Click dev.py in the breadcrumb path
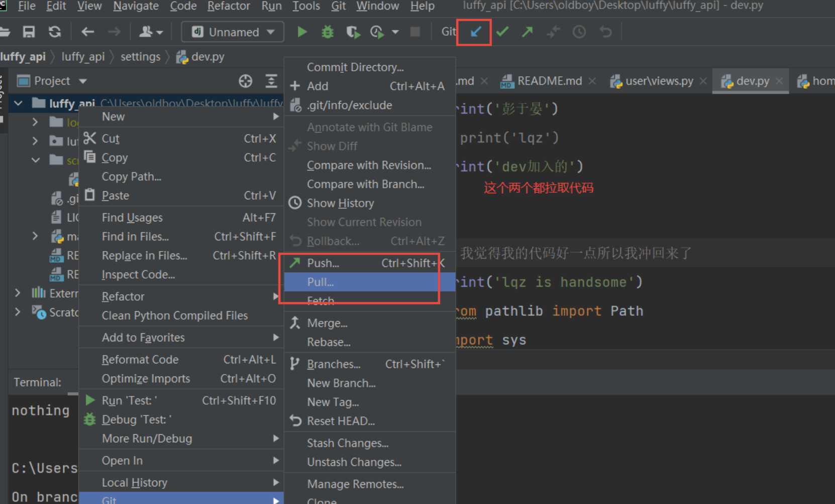The height and width of the screenshot is (504, 835). pos(200,57)
